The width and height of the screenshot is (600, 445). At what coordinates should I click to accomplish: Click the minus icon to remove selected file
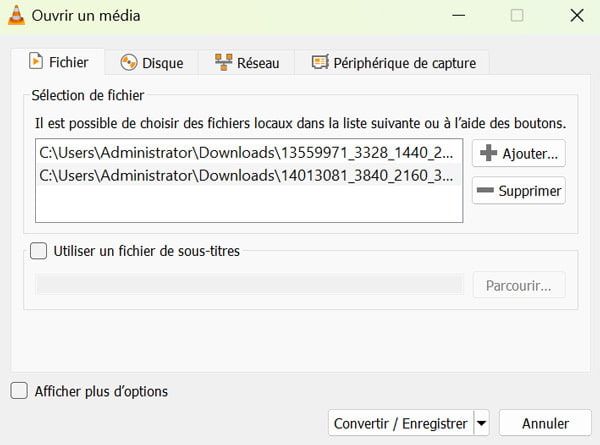487,190
